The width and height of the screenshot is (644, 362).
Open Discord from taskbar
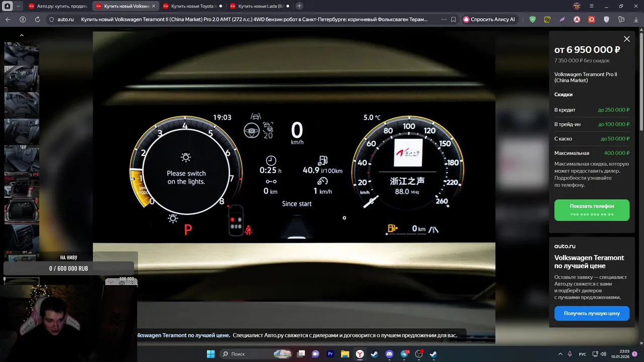pos(389,354)
